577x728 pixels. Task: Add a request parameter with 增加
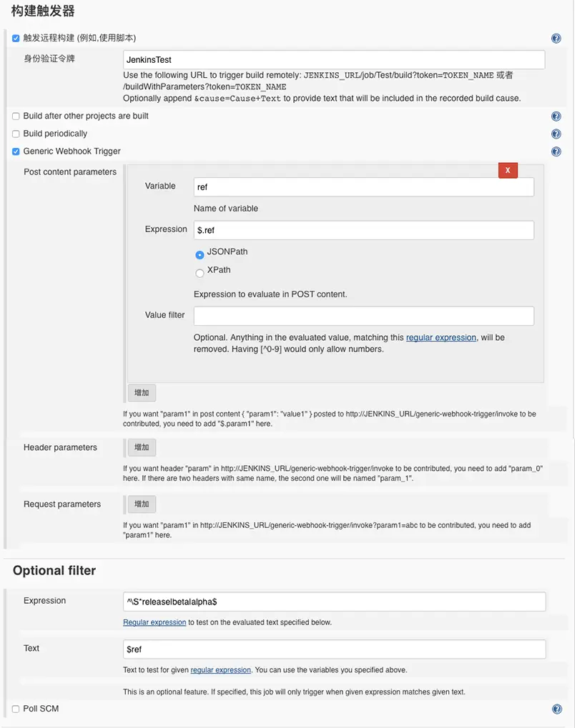142,504
